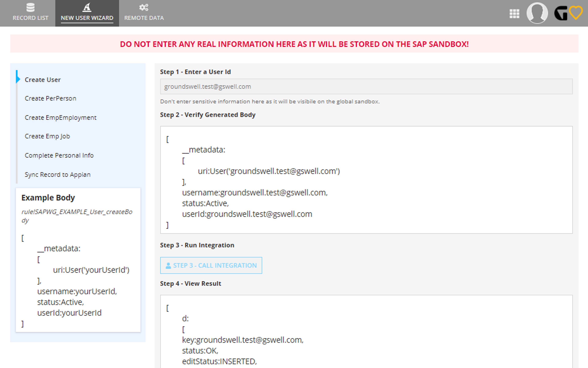Select the New User Wizard tab
The height and width of the screenshot is (368, 588).
(87, 13)
